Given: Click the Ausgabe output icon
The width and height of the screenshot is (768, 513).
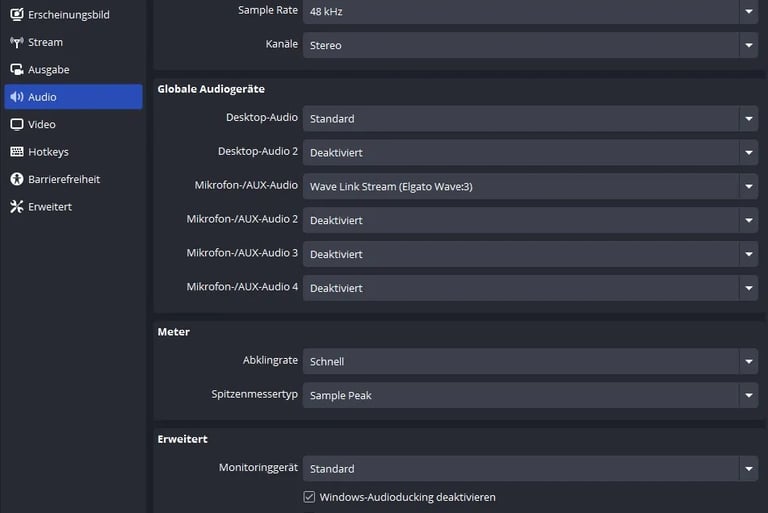Looking at the screenshot, I should tap(17, 70).
